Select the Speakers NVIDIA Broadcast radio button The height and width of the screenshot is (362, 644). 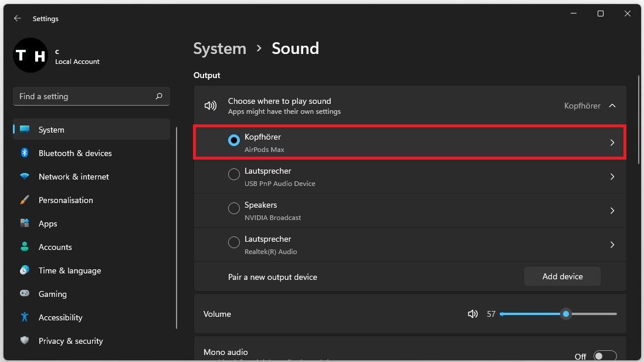[x=234, y=208]
